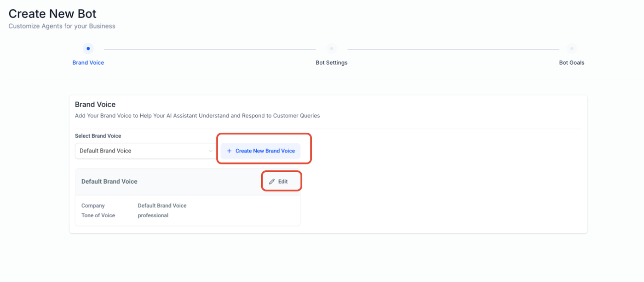Image resolution: width=644 pixels, height=282 pixels.
Task: Select the Bot Goals step circle
Action: (571, 49)
